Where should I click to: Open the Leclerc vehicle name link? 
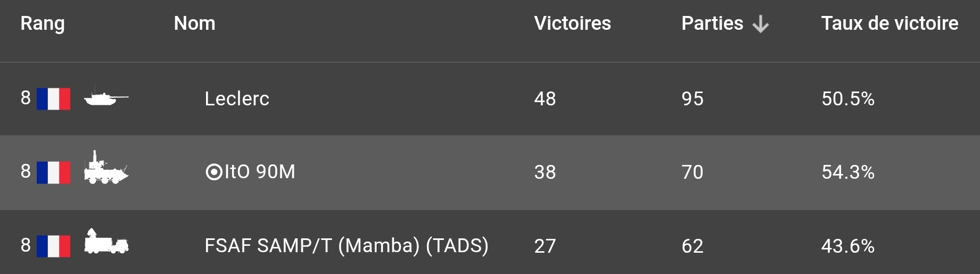coord(237,98)
